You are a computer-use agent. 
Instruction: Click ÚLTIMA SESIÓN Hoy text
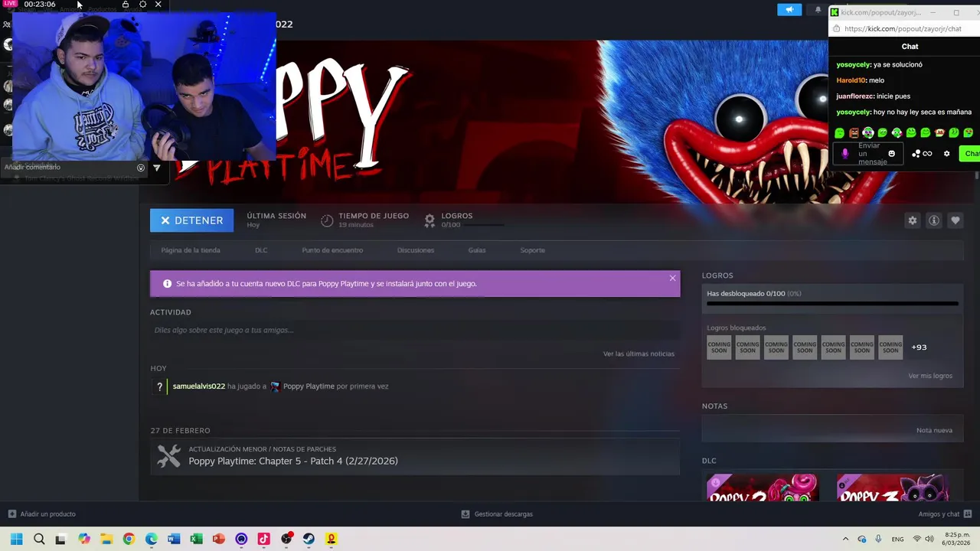pos(276,220)
